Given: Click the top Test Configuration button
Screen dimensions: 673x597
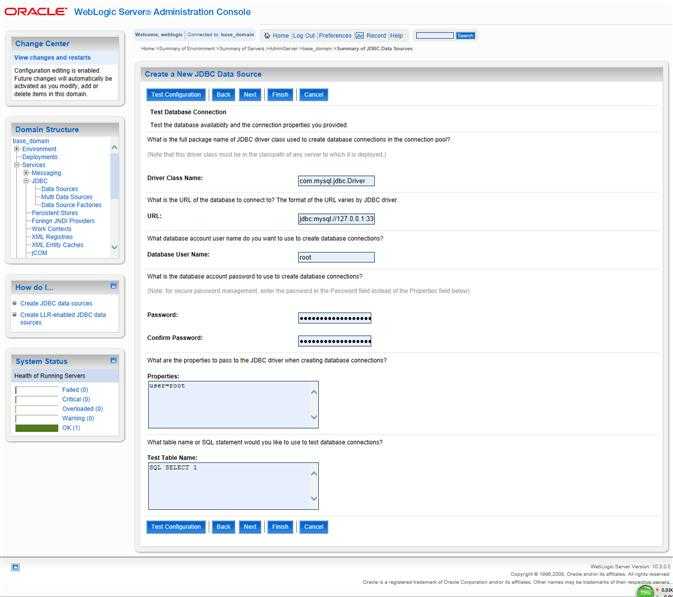Looking at the screenshot, I should pos(176,95).
